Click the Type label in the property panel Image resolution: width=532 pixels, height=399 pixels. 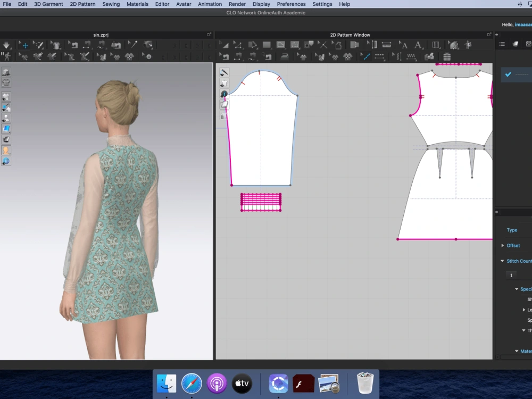pyautogui.click(x=513, y=230)
